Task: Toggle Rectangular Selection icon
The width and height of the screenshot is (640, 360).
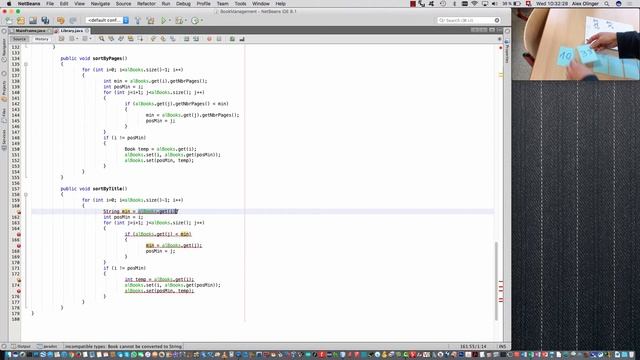Action: coord(140,39)
